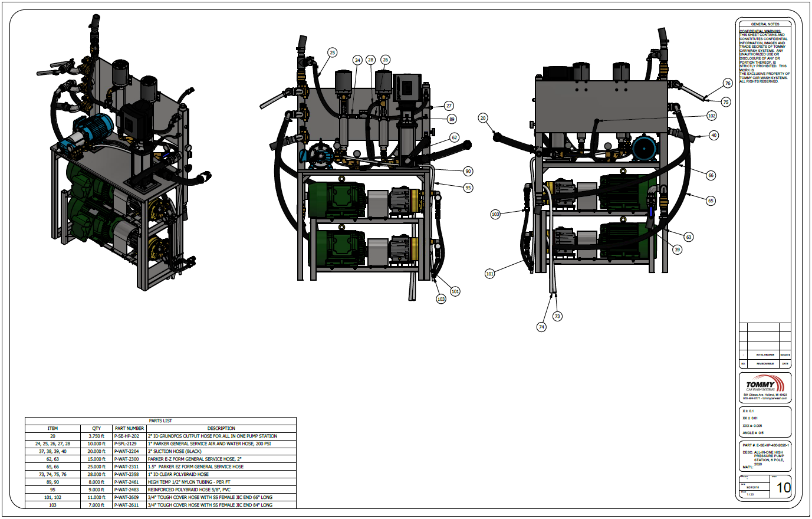Viewport: 812px width, 519px height.
Task: Click the balloon callout numbered 73
Action: (557, 316)
